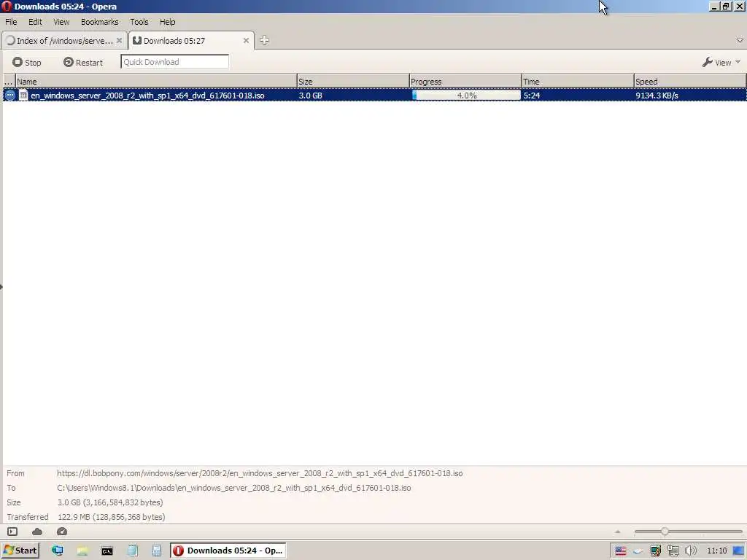
Task: Close the Downloads 05:27 tab
Action: [x=246, y=41]
